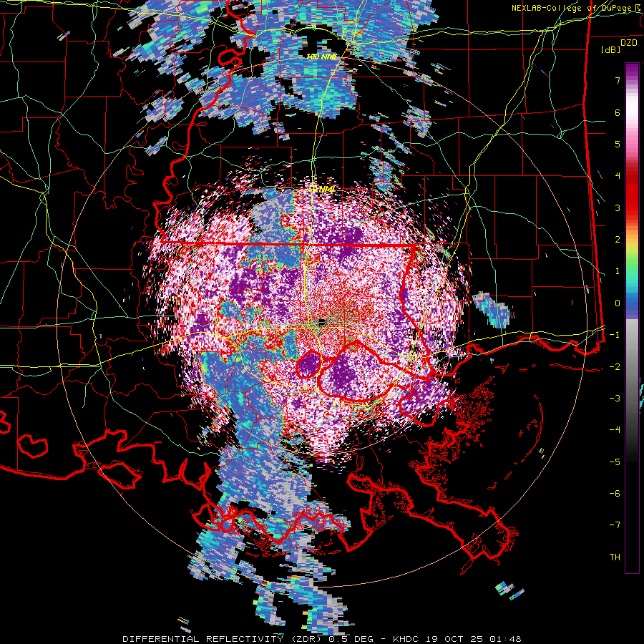Click the 0 value on the color scale
This screenshot has height=644, width=644.
[x=618, y=303]
